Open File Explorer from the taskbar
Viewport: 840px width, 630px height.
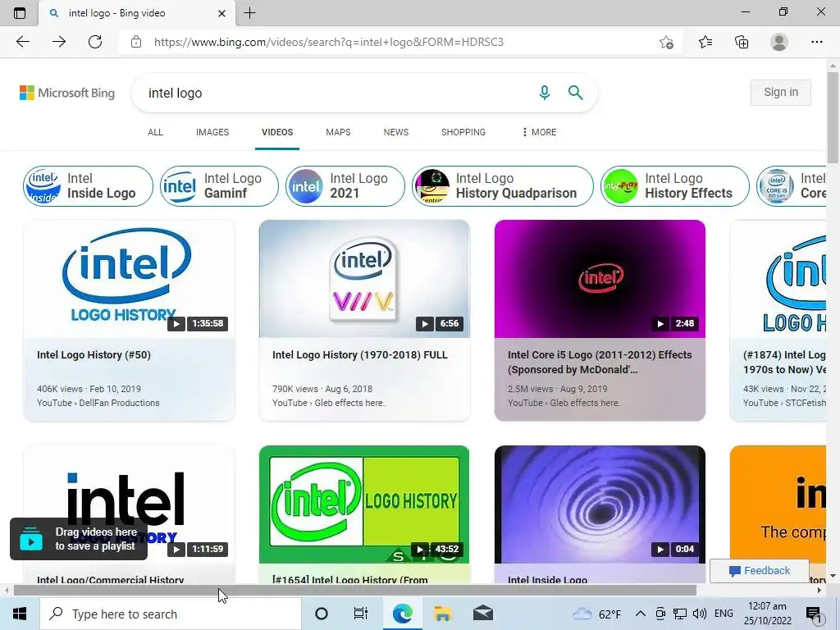click(x=442, y=614)
